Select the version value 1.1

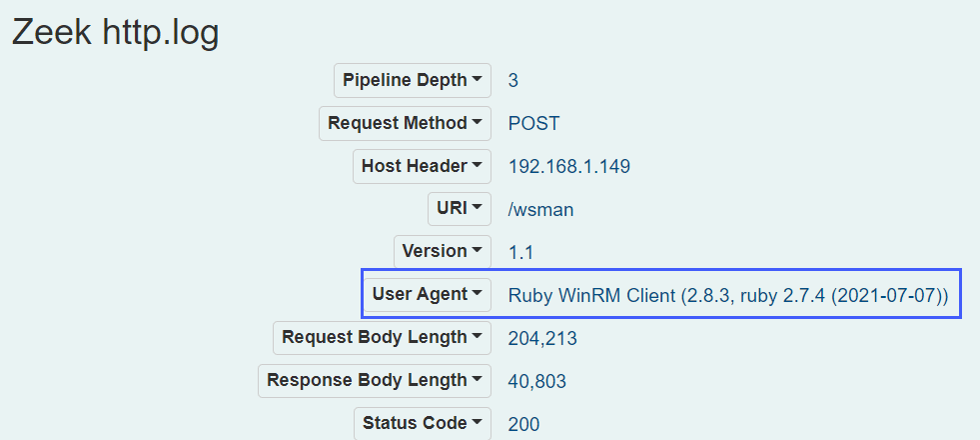[519, 252]
